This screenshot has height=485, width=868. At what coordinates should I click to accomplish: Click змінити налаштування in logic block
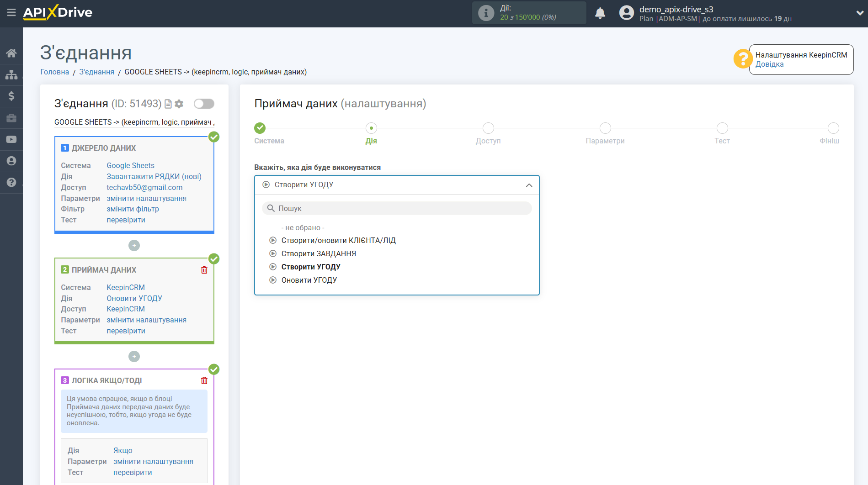click(x=153, y=461)
